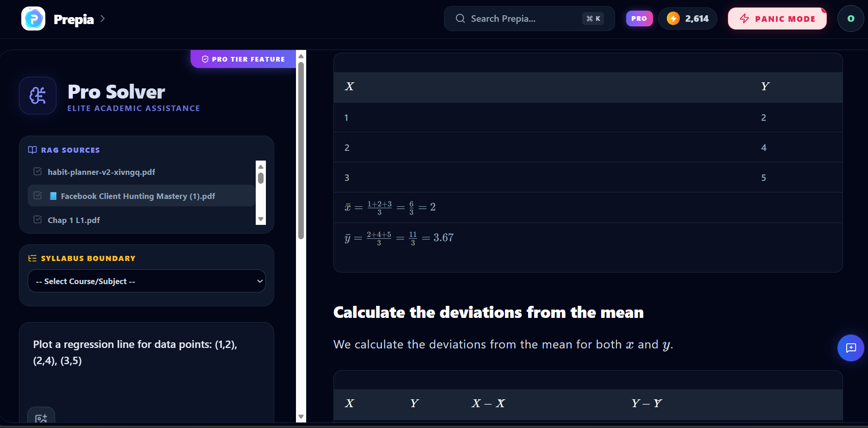
Task: Focus the Search Prepia input field
Action: pos(529,19)
